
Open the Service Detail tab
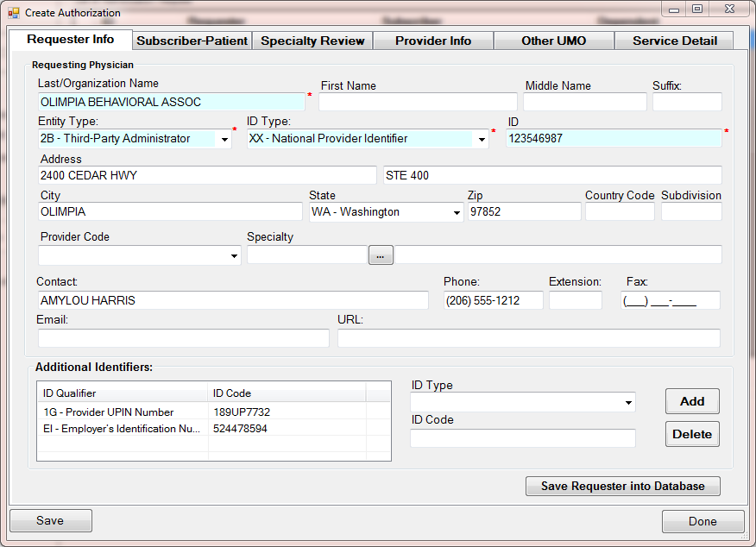[674, 41]
